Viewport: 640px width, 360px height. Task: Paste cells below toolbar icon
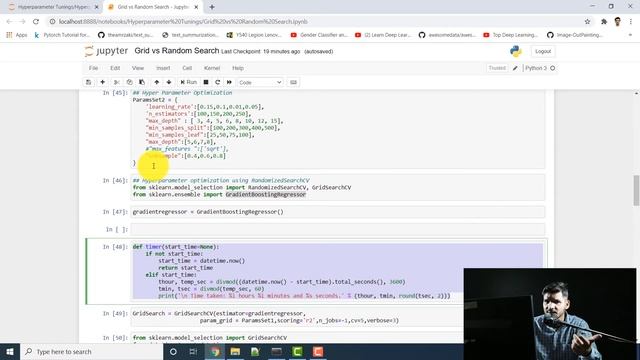click(x=142, y=82)
